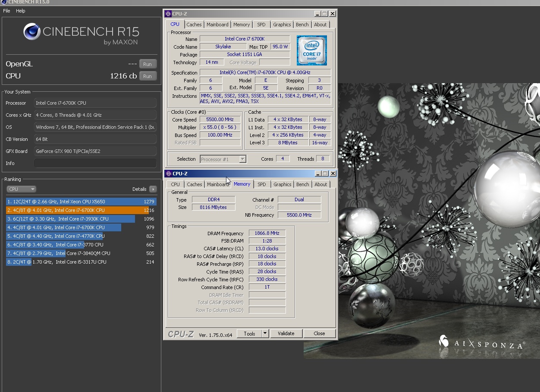Run the CPU benchmark
540x392 pixels.
coord(148,76)
